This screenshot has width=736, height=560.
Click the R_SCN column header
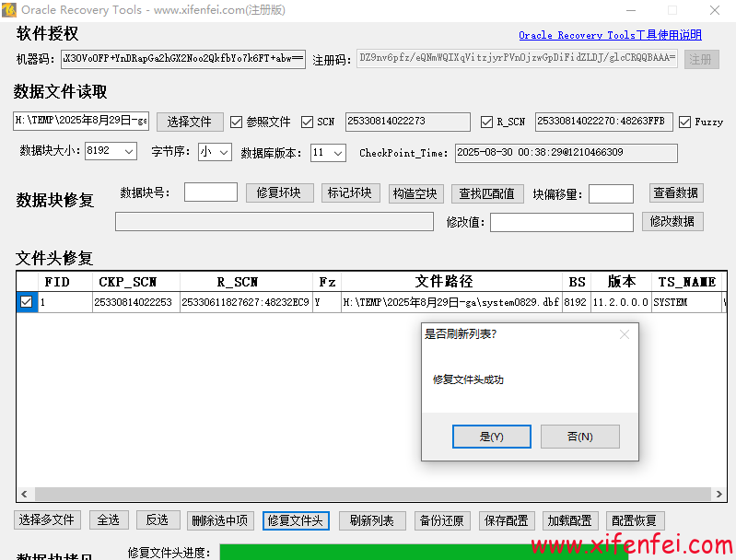[x=246, y=282]
